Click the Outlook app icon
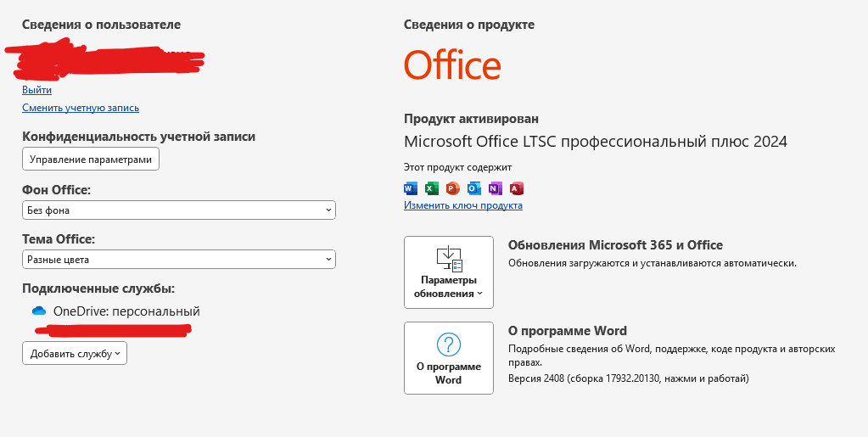This screenshot has width=868, height=437. tap(473, 189)
